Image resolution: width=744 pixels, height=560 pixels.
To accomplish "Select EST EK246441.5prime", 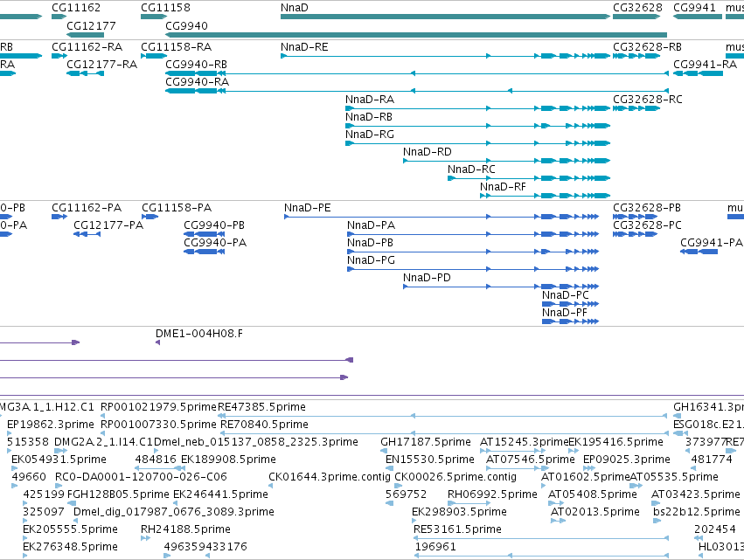I will [176, 503].
